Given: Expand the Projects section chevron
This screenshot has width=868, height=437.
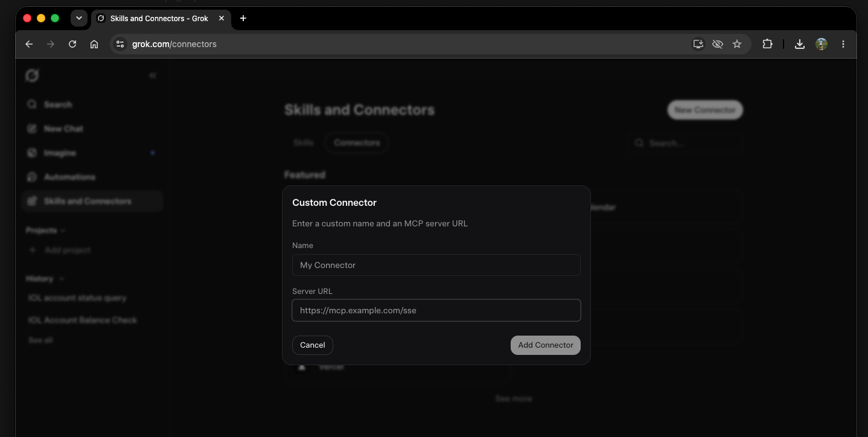Looking at the screenshot, I should click(x=63, y=231).
